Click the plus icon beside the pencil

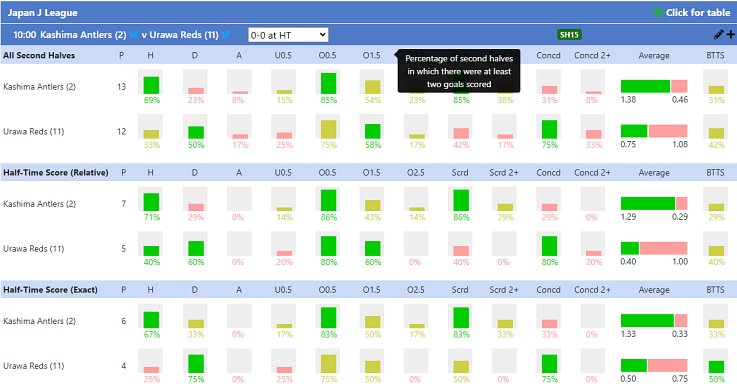730,34
